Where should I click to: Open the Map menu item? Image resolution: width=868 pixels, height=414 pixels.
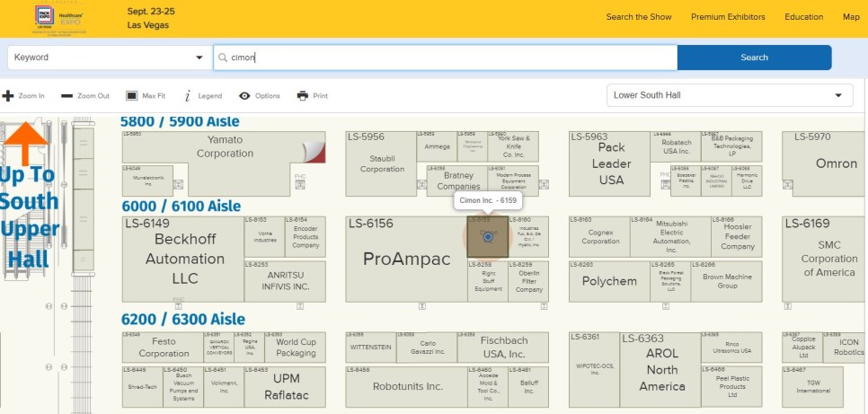tap(851, 17)
